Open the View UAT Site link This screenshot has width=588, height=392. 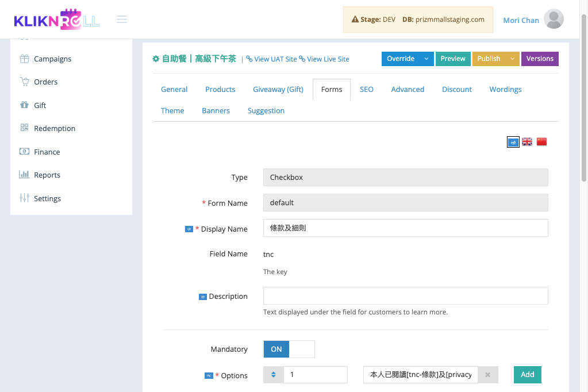coord(271,59)
